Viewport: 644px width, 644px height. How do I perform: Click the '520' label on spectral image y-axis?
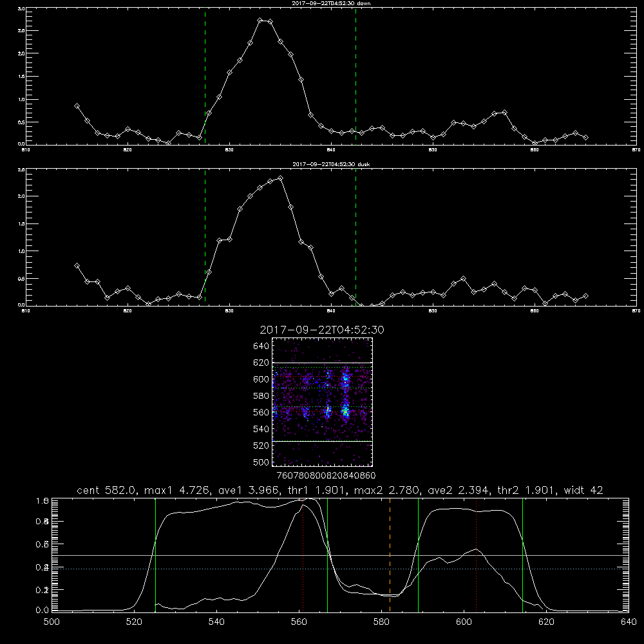pyautogui.click(x=261, y=446)
